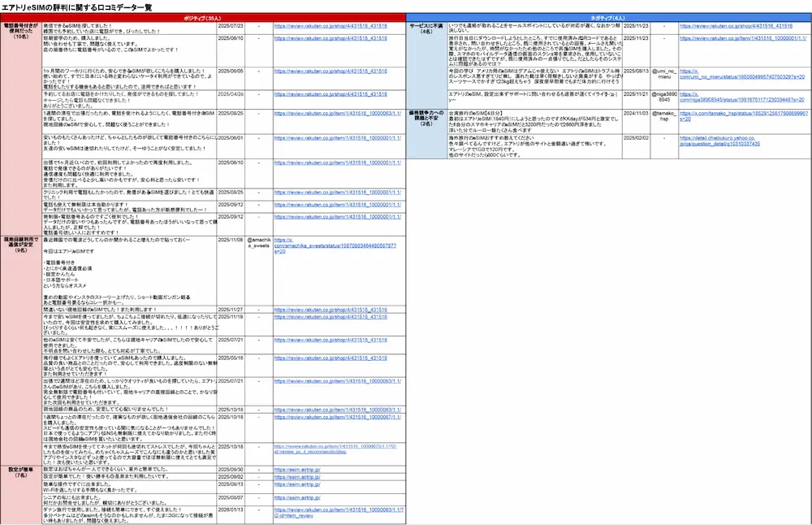Select the 電話番号付きが便利だった category cell
The width and height of the screenshot is (812, 525).
point(19,31)
